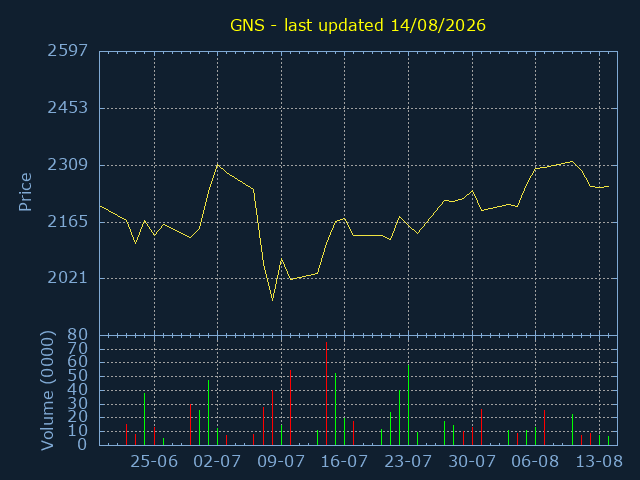Select the 13-08 date label

[599, 462]
